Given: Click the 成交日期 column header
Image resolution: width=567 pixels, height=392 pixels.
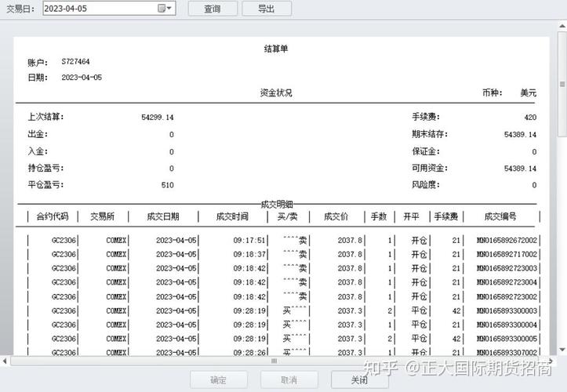Looking at the screenshot, I should [163, 217].
